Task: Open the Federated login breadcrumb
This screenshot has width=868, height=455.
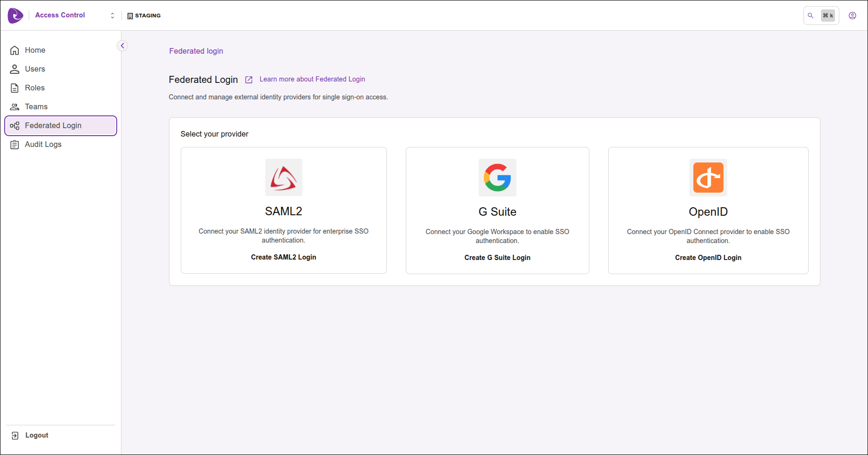Action: tap(196, 51)
